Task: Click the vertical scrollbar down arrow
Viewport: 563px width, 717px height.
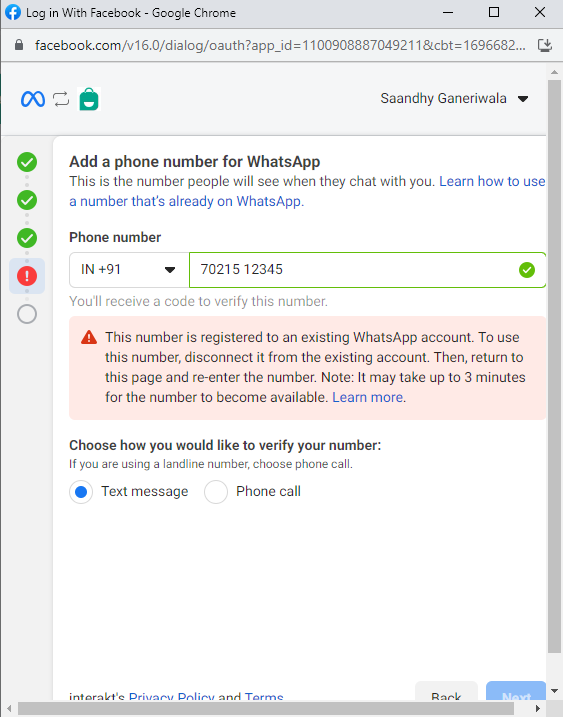Action: point(554,691)
